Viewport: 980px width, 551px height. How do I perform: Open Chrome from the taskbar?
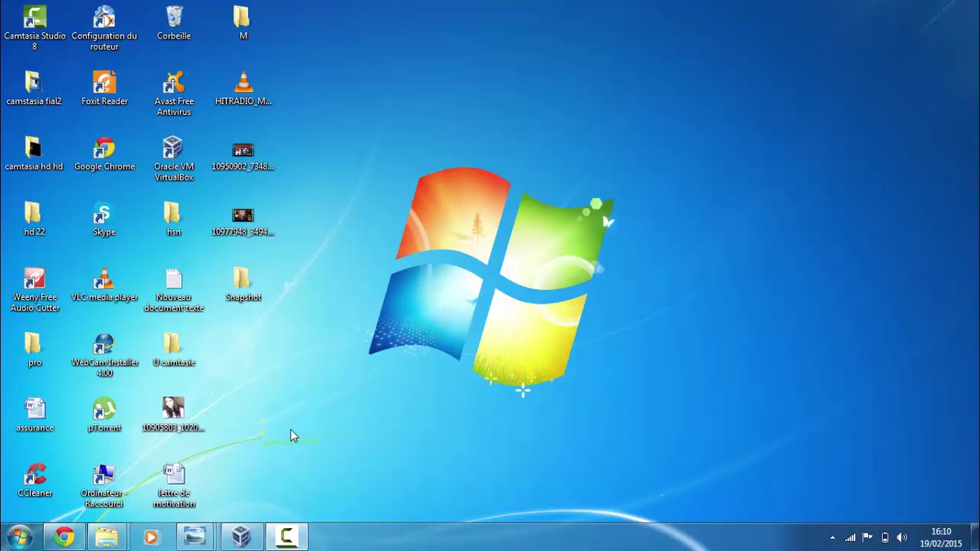coord(64,537)
